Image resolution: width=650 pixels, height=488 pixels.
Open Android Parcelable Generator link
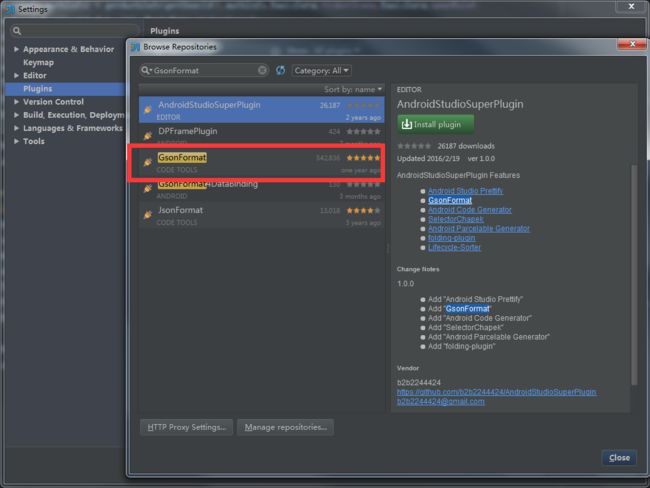point(479,228)
